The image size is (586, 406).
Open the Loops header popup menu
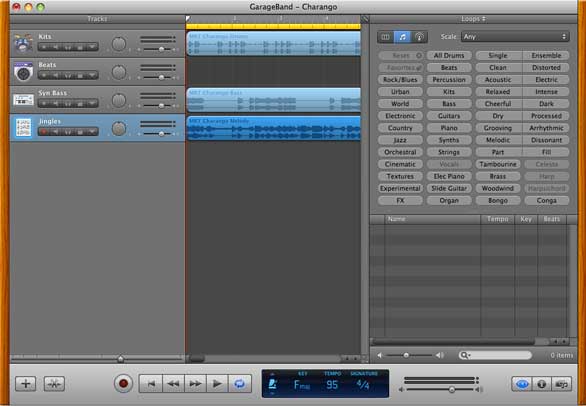pos(473,19)
